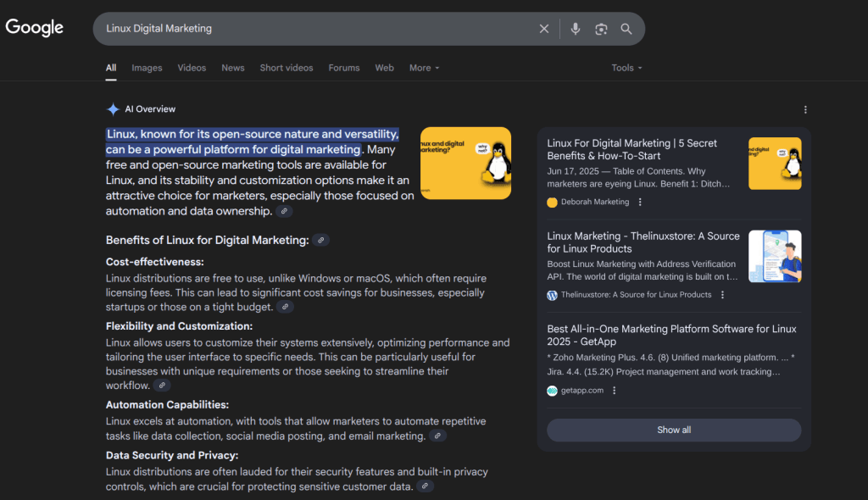Viewport: 868px width, 500px height.
Task: Open Google Lens image search
Action: (601, 28)
